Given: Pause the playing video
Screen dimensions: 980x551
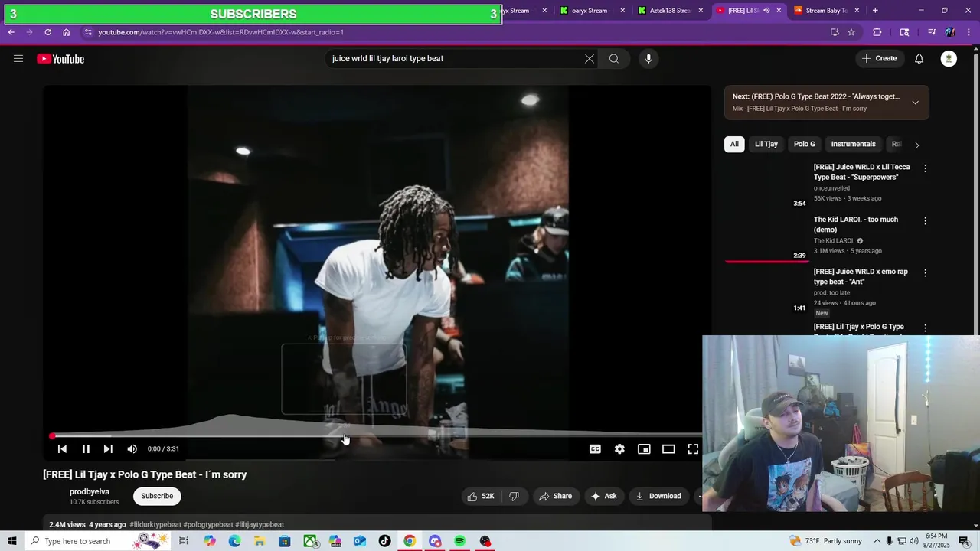Looking at the screenshot, I should click(86, 449).
